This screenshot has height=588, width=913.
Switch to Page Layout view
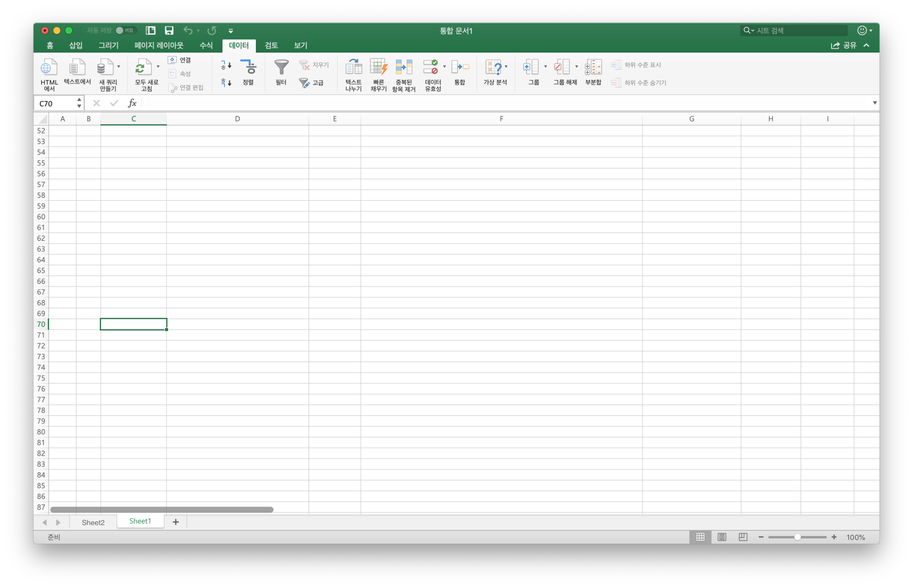[x=722, y=537]
